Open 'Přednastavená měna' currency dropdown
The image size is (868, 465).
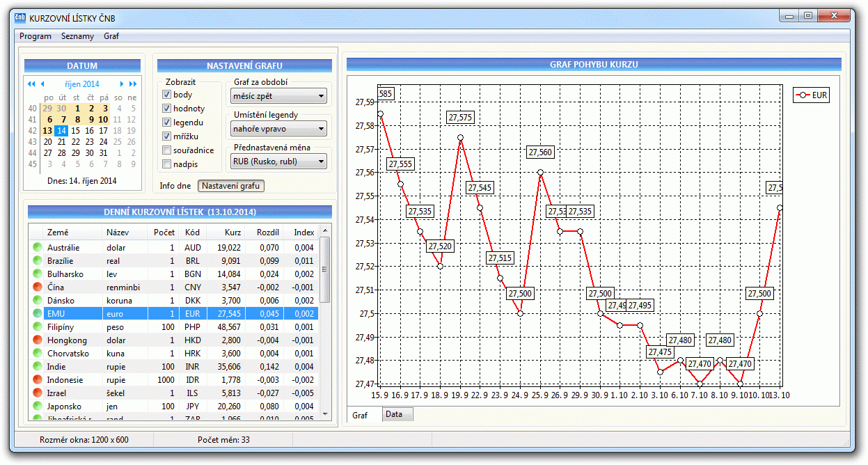(x=278, y=161)
